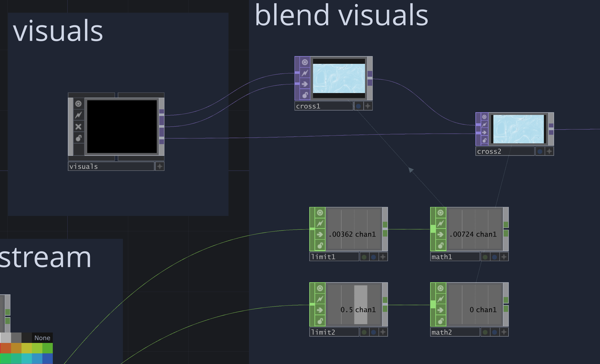The image size is (600, 364).
Task: Pick the red-orange color swatch
Action: (6, 348)
